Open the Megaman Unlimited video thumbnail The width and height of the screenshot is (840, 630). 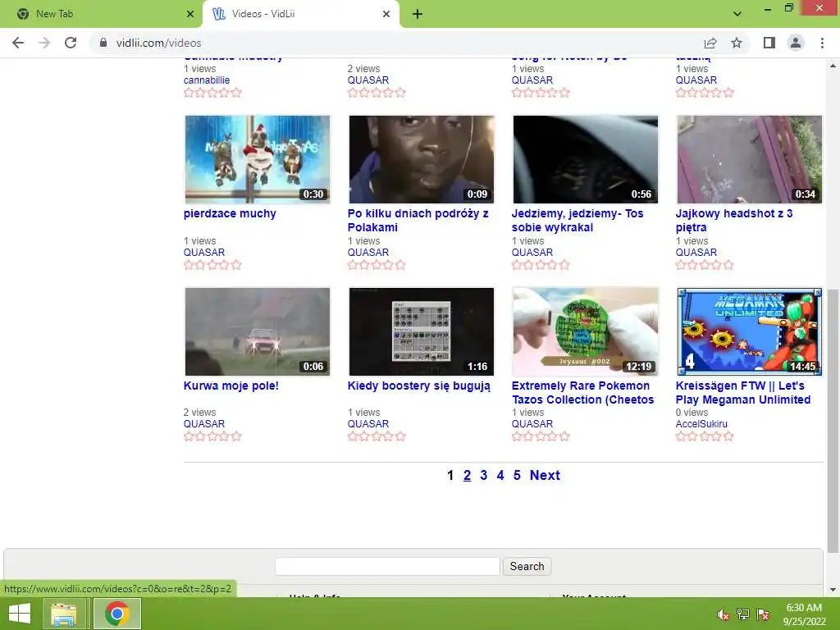(750, 331)
